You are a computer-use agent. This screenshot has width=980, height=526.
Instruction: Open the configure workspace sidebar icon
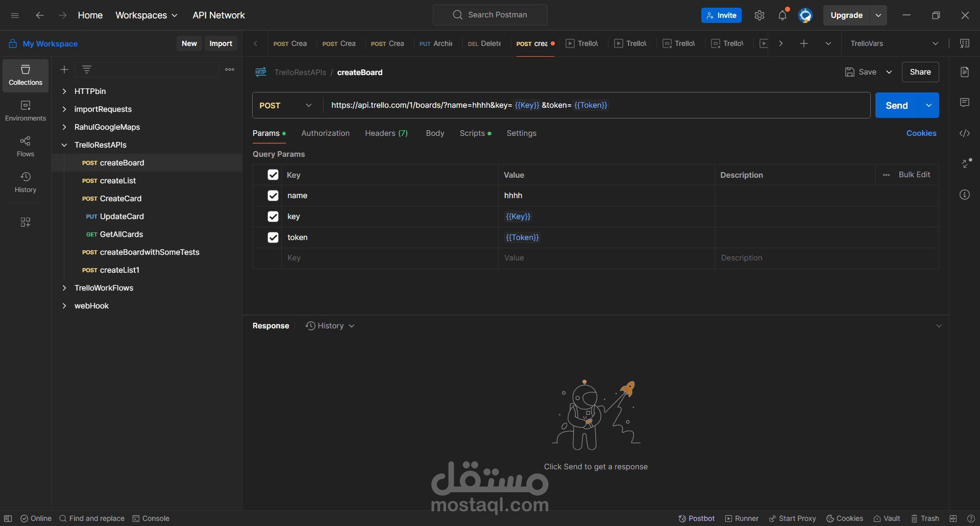[26, 222]
